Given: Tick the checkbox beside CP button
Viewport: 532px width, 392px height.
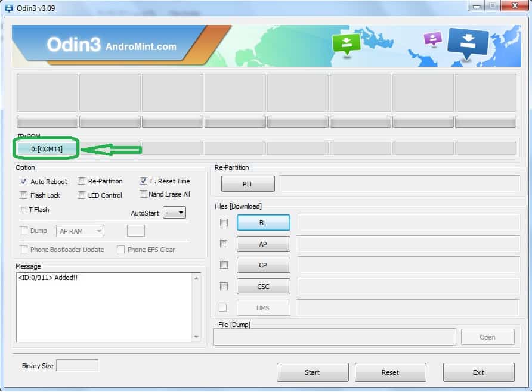Looking at the screenshot, I should [x=224, y=265].
